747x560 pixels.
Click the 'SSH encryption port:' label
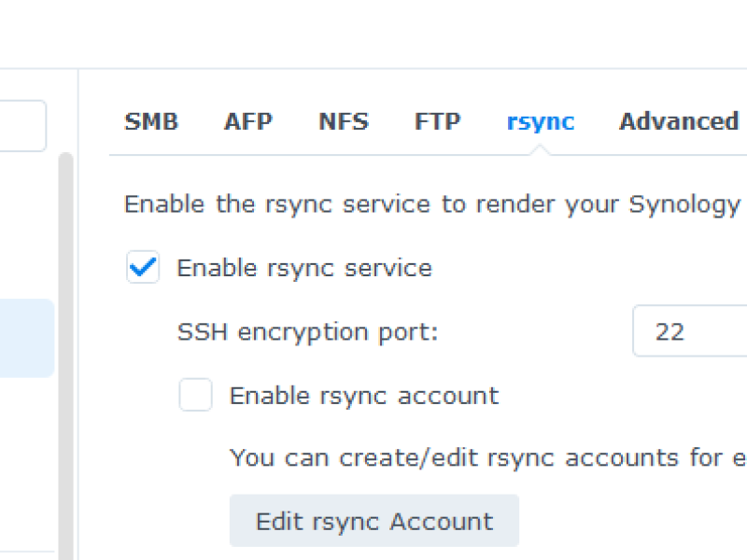click(x=307, y=332)
